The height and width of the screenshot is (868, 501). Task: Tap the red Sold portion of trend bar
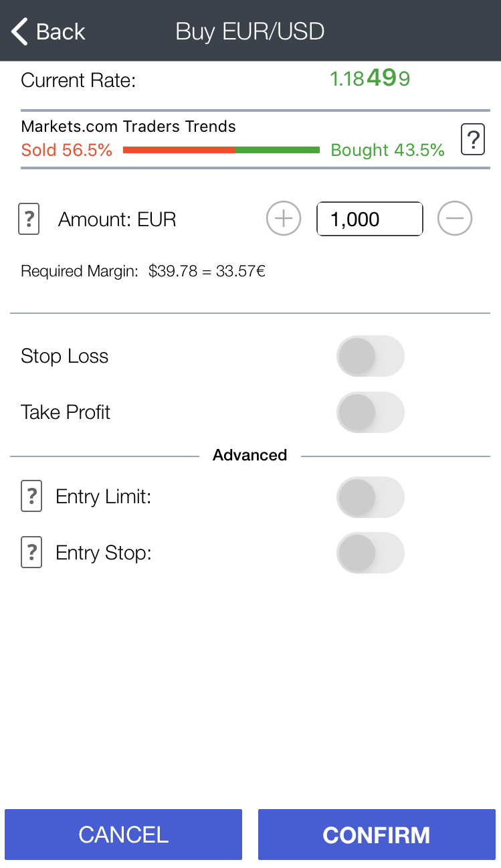point(179,150)
